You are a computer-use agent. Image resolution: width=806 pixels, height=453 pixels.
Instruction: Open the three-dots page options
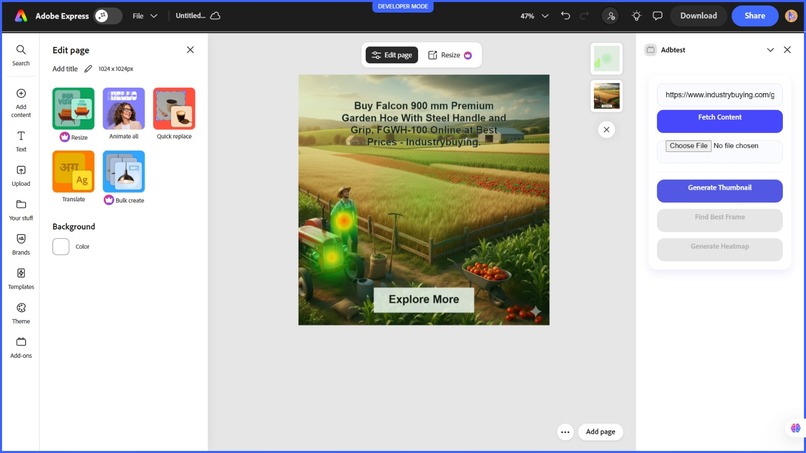(x=565, y=432)
